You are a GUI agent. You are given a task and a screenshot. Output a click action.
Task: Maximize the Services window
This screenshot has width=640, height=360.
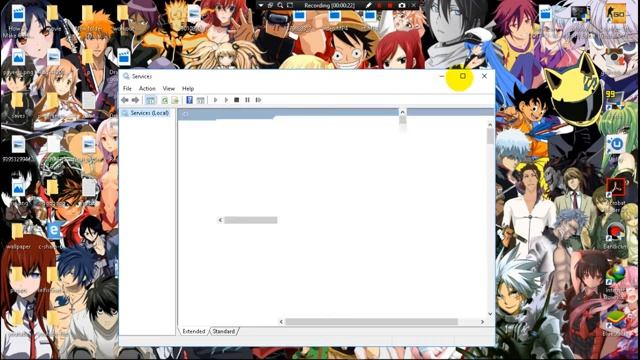pos(462,76)
